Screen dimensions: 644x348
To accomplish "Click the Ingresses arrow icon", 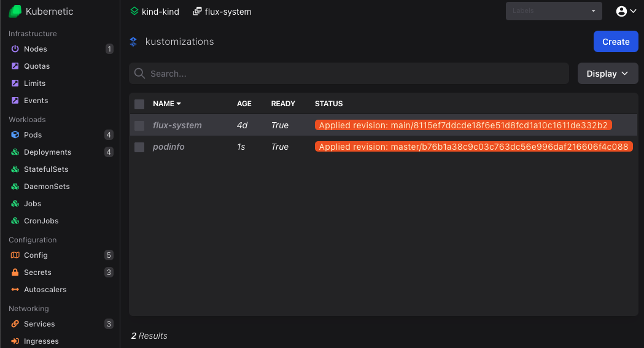I will 15,341.
